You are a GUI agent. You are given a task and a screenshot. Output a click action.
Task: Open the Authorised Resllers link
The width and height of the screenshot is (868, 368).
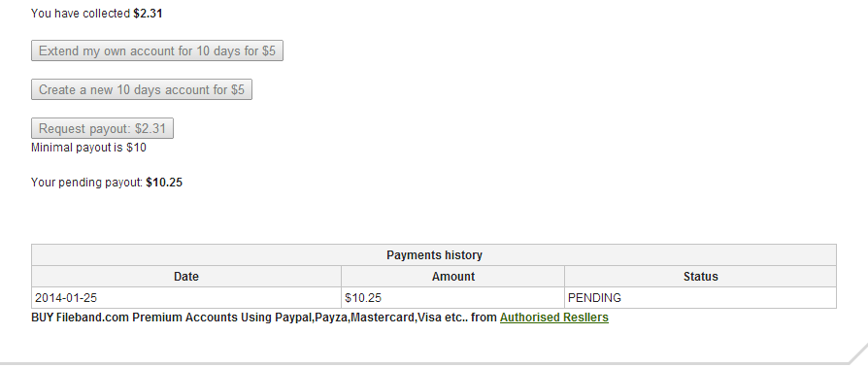pyautogui.click(x=554, y=318)
